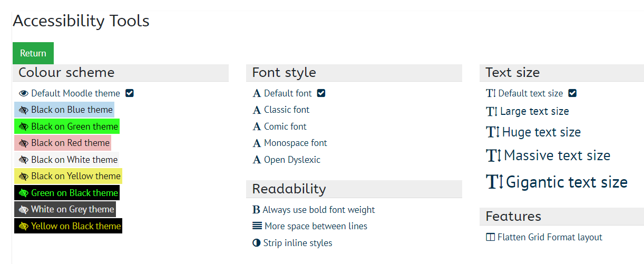Click the crossed-eye icon on Black on White theme
Screen dimensions: 644x264
pyautogui.click(x=23, y=160)
